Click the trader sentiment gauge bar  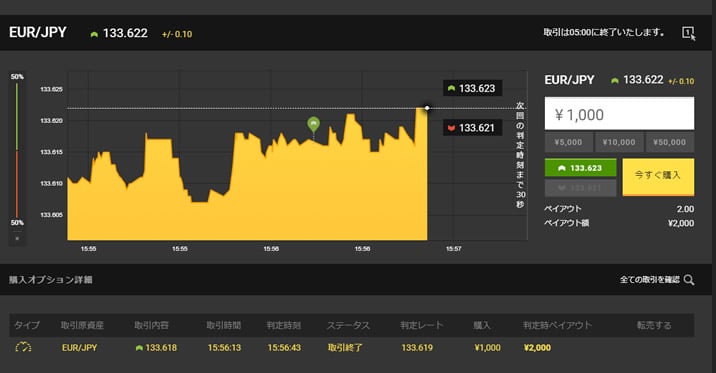[x=17, y=150]
